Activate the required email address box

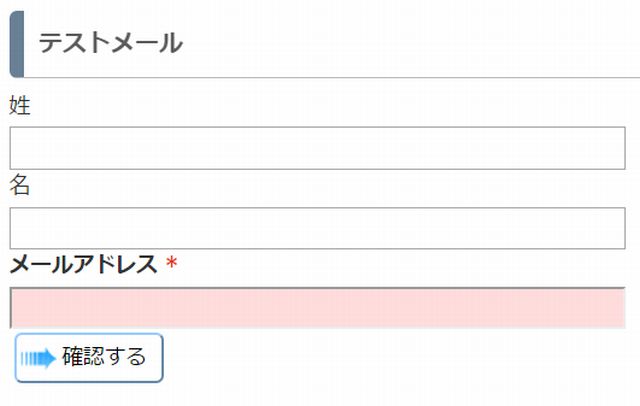coord(317,308)
